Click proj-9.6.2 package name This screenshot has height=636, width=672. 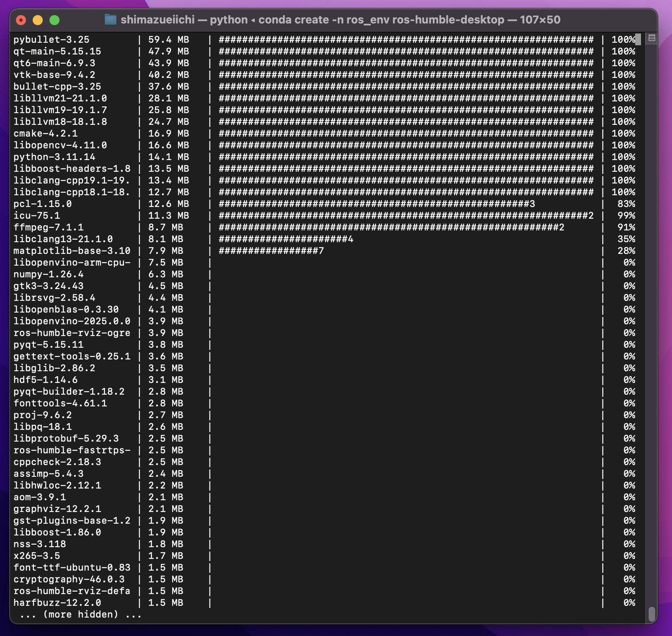point(42,415)
